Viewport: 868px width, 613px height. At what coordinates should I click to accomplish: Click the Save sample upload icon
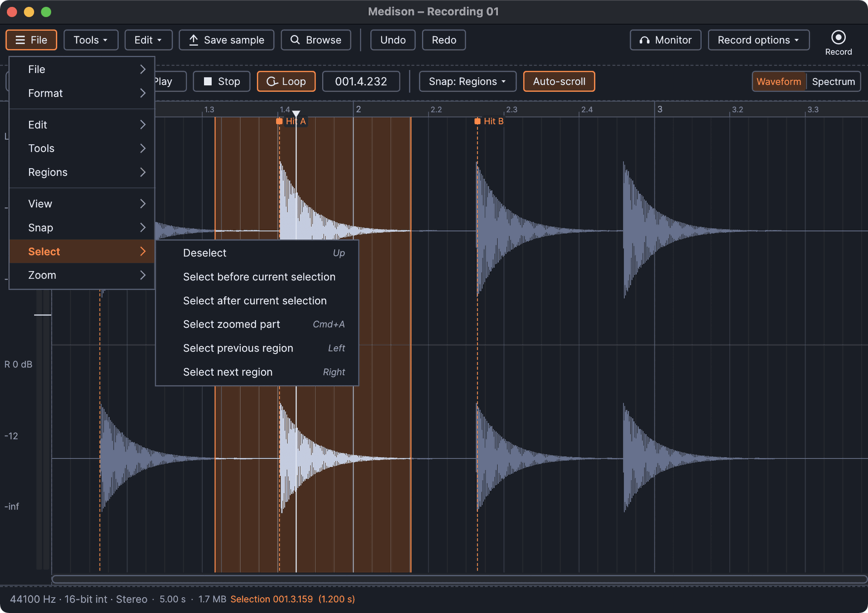[x=193, y=40]
